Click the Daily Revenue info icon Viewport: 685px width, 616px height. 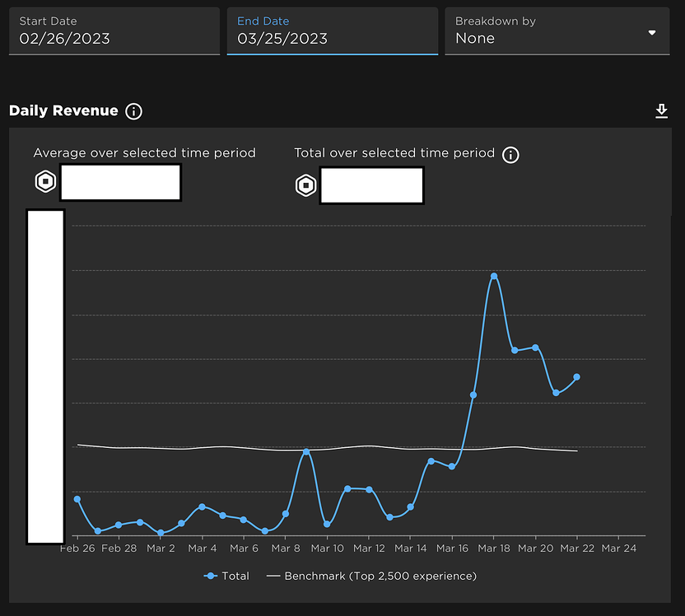pos(133,111)
